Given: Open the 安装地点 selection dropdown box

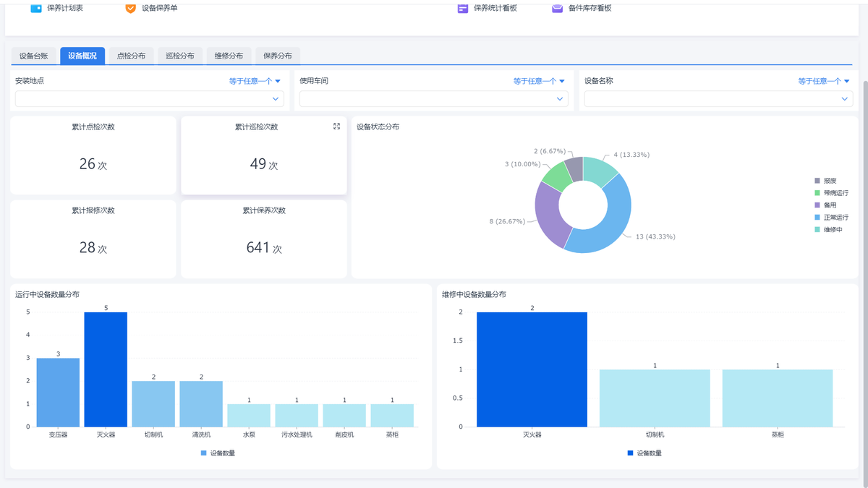Looking at the screenshot, I should (149, 98).
